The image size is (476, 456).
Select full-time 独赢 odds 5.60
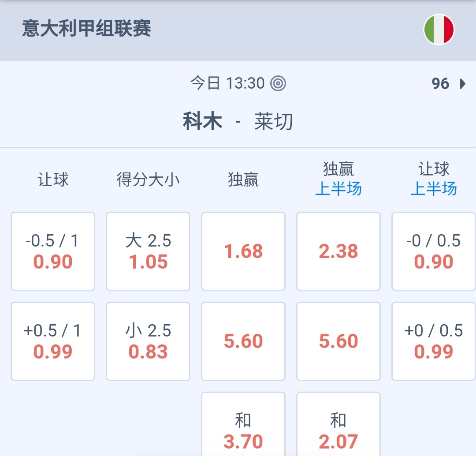click(243, 341)
